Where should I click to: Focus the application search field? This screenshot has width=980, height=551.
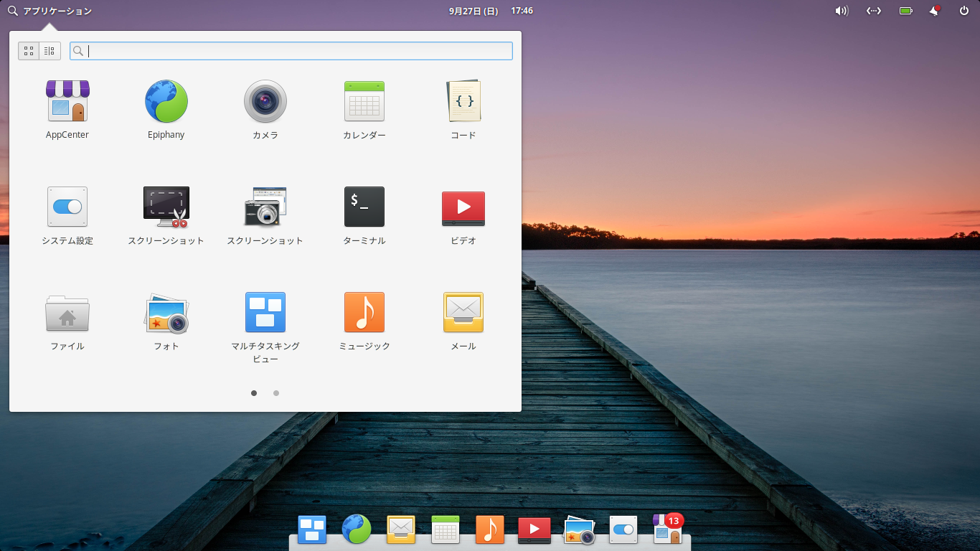[x=291, y=51]
